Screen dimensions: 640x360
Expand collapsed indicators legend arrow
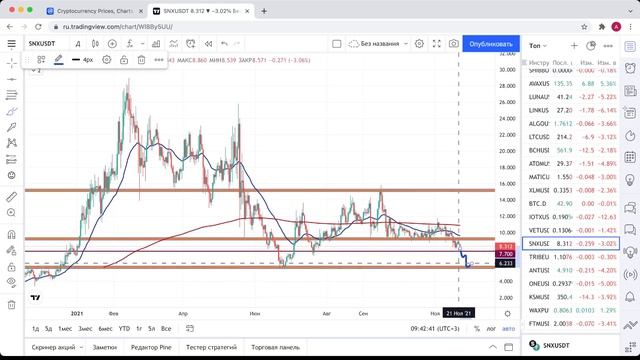click(x=36, y=71)
